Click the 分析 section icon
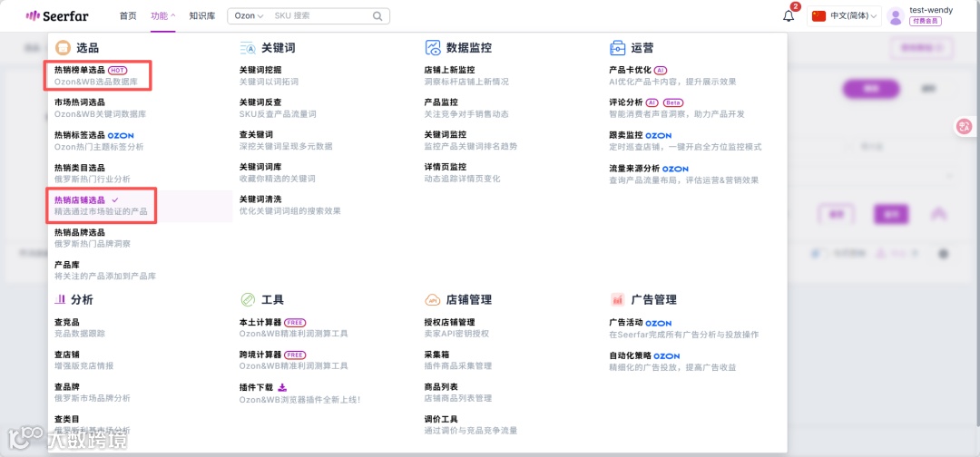 (x=61, y=299)
